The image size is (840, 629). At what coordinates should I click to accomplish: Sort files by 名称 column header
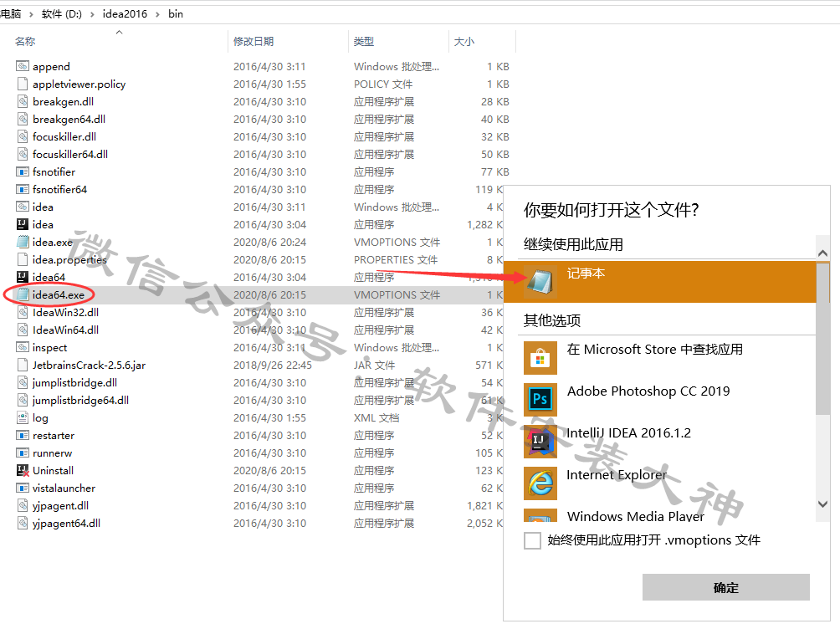tap(25, 41)
